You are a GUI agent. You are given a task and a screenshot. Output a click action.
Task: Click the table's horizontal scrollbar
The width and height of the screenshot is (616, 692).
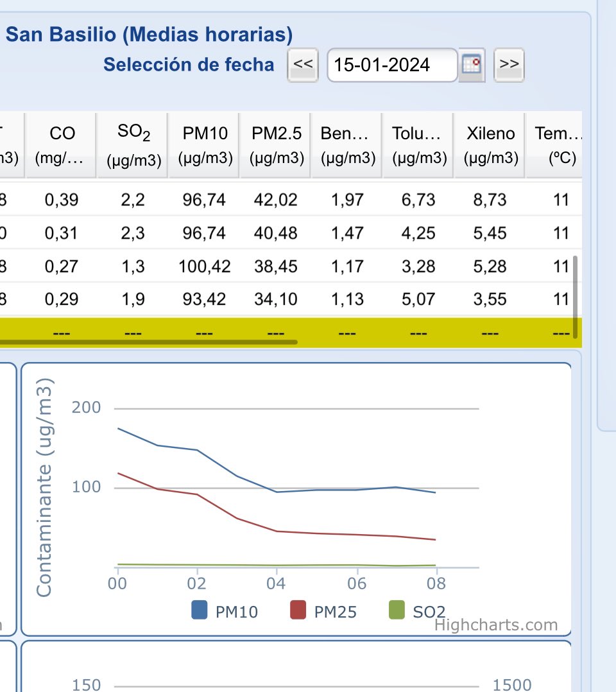click(149, 342)
